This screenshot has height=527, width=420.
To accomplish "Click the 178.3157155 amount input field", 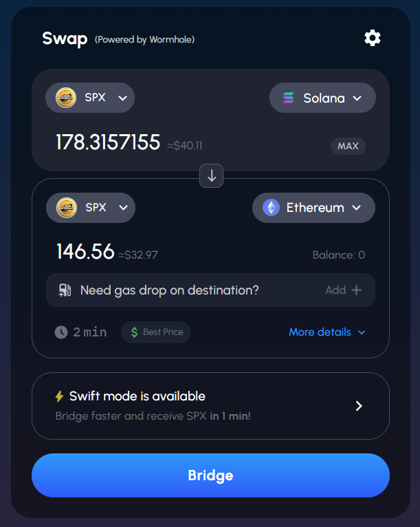I will click(108, 142).
